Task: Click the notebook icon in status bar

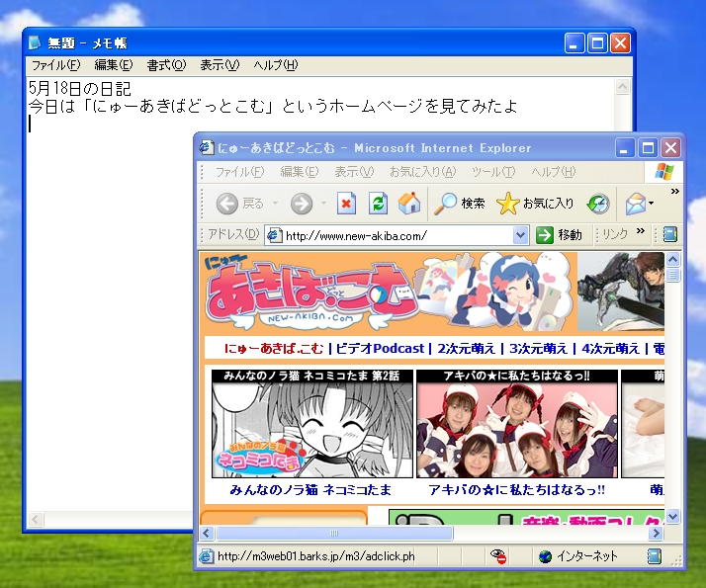Action: tap(655, 556)
